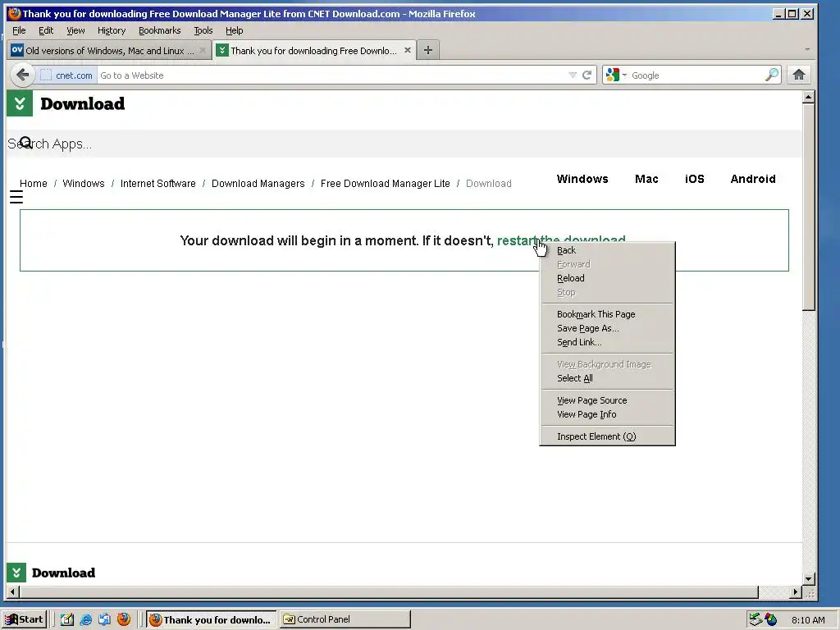Select the iOS platform link
The width and height of the screenshot is (840, 630).
point(694,179)
